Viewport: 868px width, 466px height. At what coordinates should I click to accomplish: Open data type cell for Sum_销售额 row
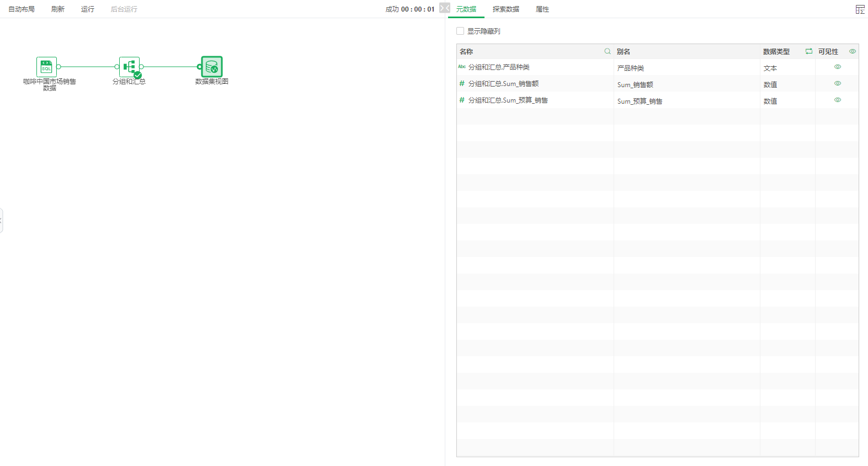(770, 85)
